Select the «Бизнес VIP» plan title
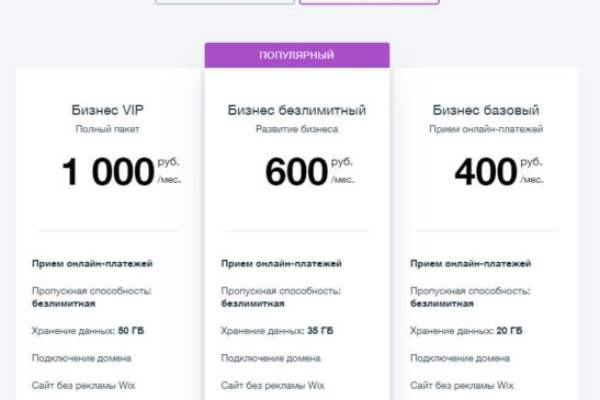This screenshot has height=400, width=600. [x=107, y=110]
